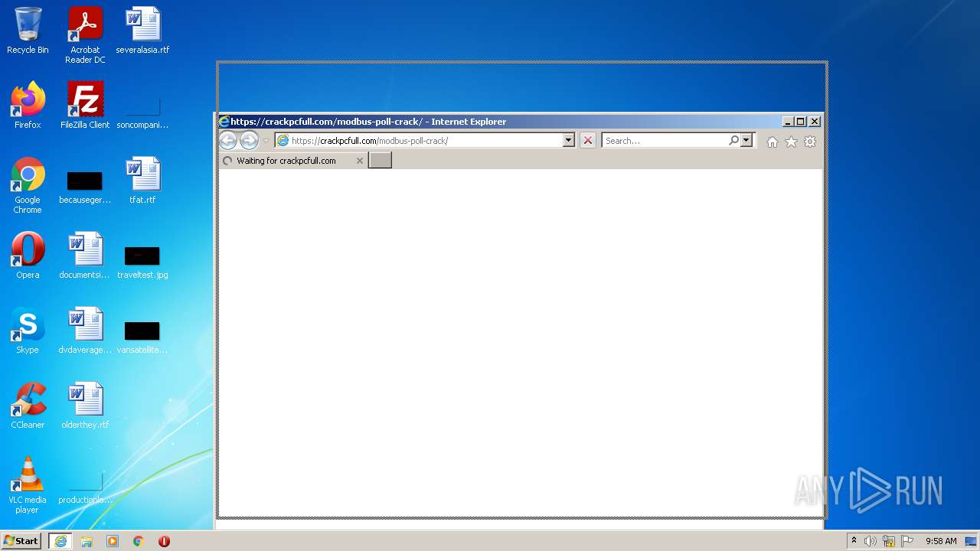Launch FileZilla Client shortcut
This screenshot has height=551, width=980.
point(85,106)
